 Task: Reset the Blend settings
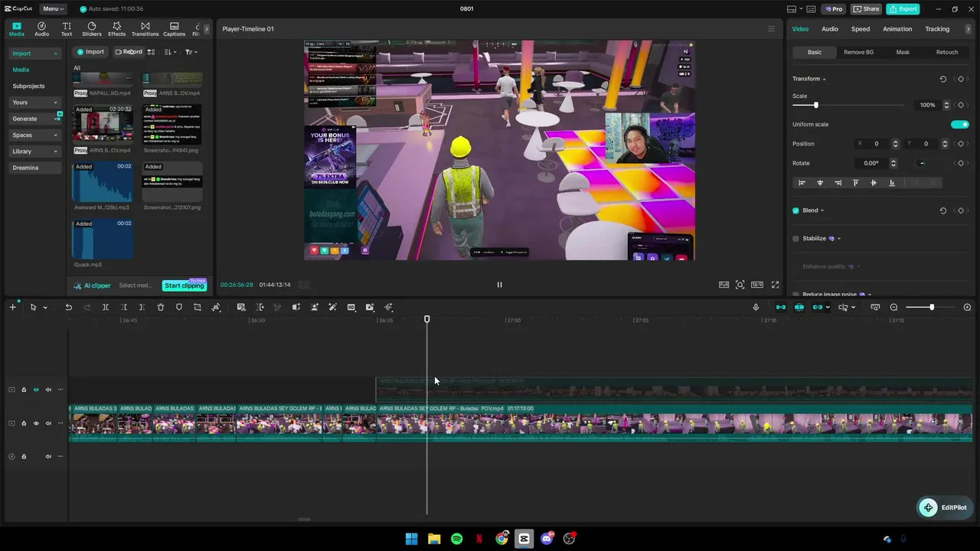click(x=942, y=210)
